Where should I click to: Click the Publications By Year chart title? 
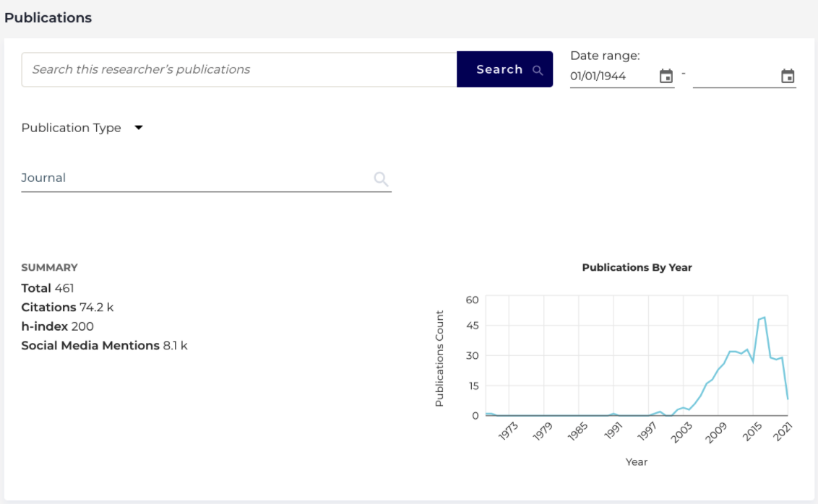pos(637,267)
